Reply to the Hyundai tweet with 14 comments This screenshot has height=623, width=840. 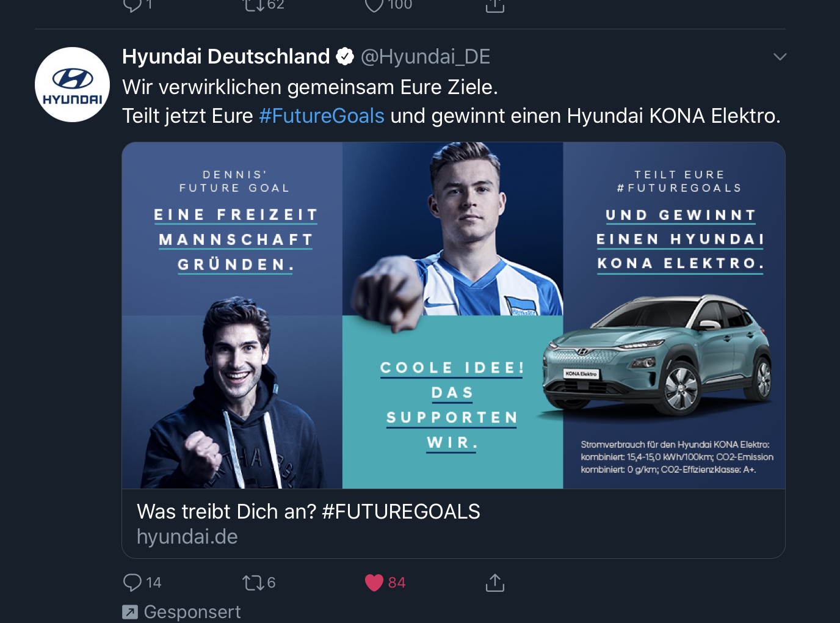pos(132,582)
